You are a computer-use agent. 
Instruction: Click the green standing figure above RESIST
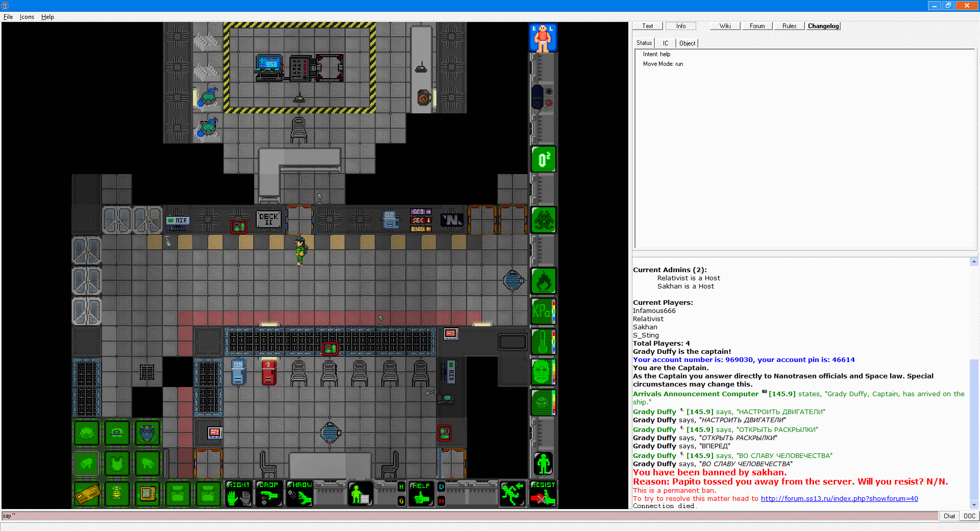click(544, 464)
